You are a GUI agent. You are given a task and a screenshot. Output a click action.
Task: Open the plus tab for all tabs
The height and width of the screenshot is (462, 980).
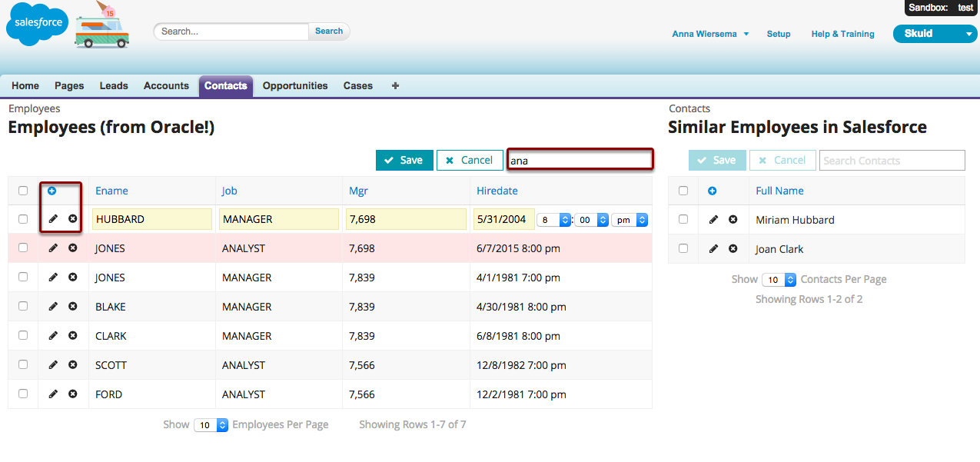pyautogui.click(x=395, y=86)
